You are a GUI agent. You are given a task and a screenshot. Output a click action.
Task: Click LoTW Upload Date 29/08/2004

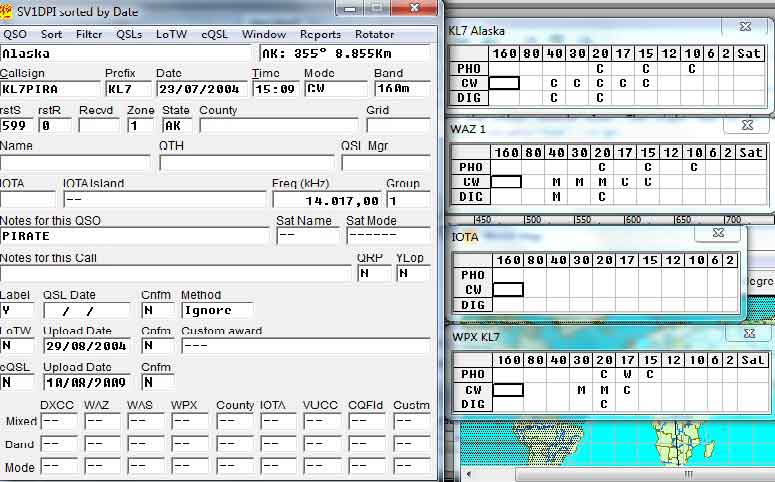pos(87,346)
